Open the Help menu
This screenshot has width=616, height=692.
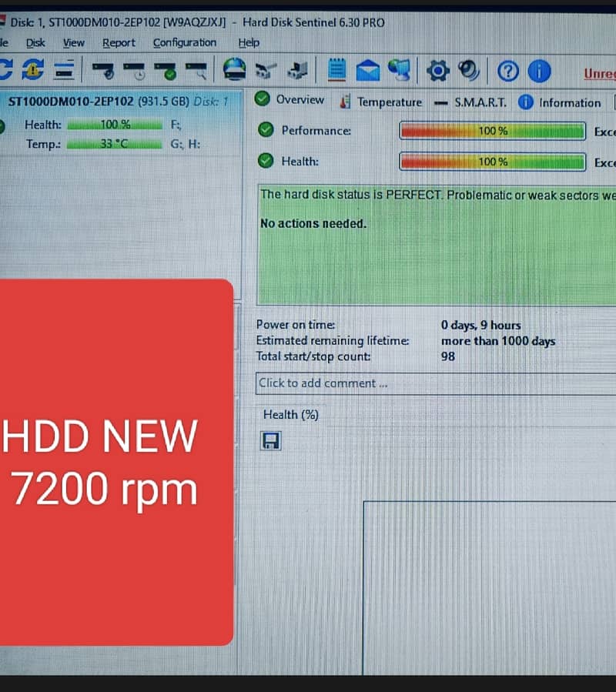[x=249, y=43]
